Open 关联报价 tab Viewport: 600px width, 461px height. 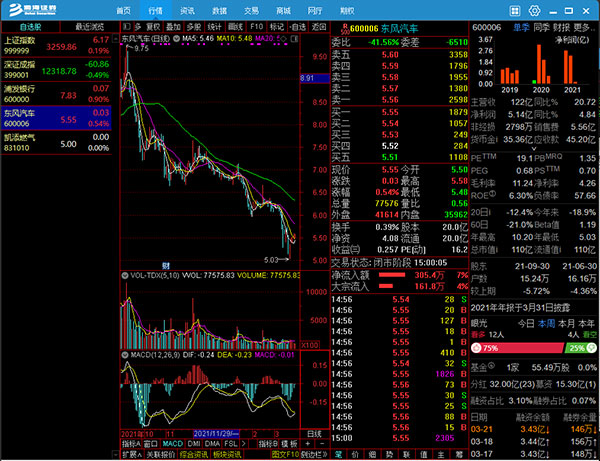tap(161, 454)
